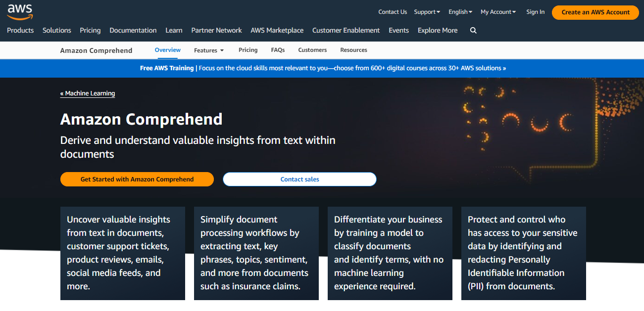Click Get Started with Amazon Comprehend

137,179
